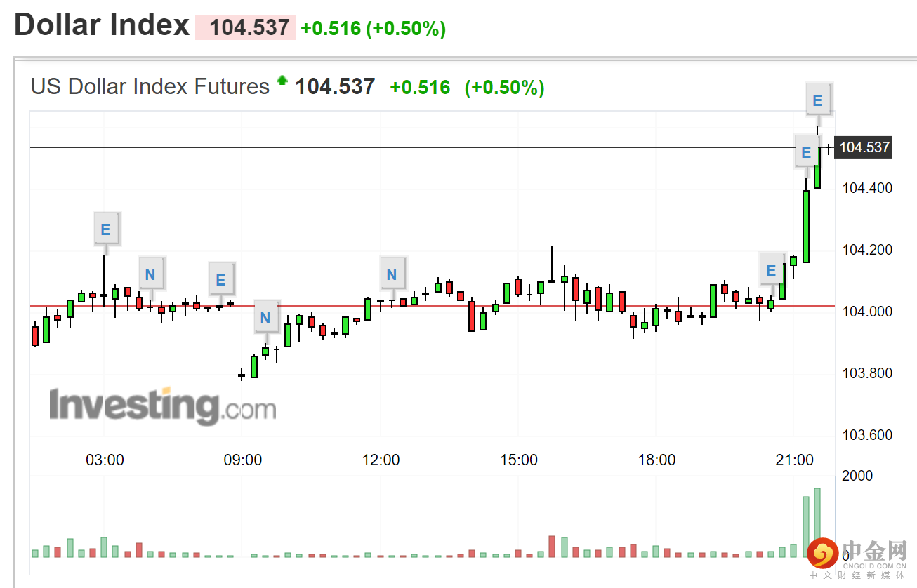Select the E marker between the two leftmost N markers

click(221, 280)
